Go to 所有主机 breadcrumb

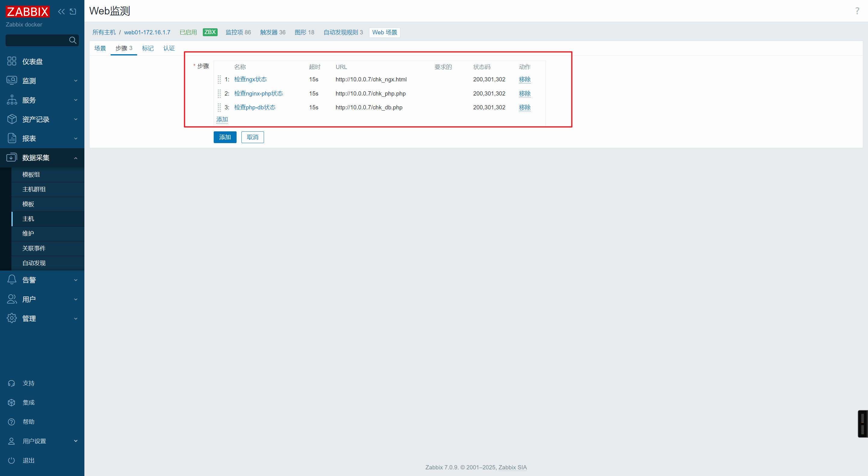click(104, 32)
